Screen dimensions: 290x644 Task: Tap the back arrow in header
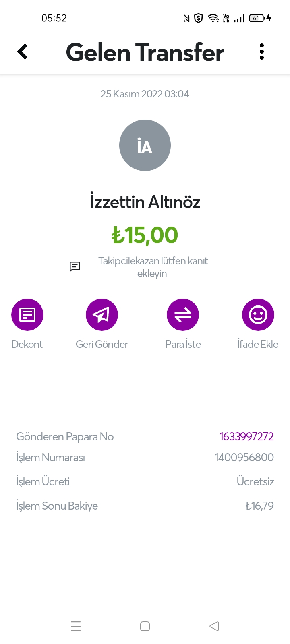pyautogui.click(x=23, y=52)
